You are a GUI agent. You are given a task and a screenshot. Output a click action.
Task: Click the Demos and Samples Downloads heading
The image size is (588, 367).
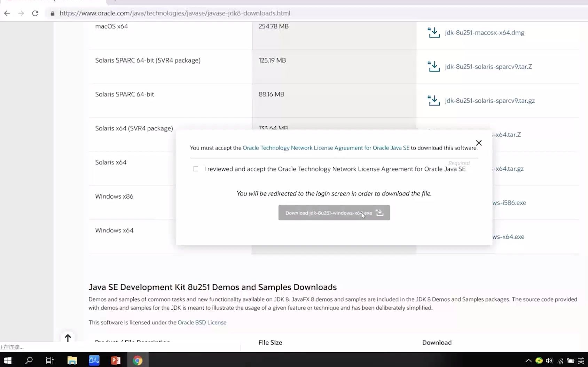click(x=213, y=287)
